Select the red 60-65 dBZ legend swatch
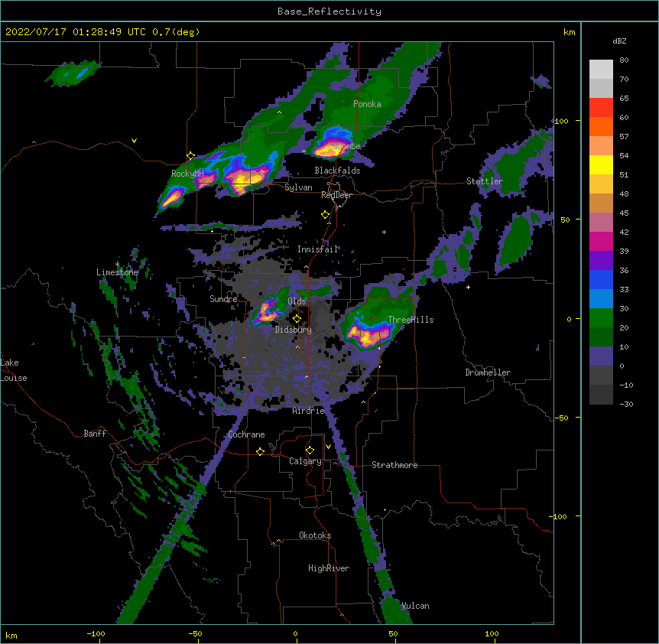This screenshot has width=659, height=644. click(601, 107)
